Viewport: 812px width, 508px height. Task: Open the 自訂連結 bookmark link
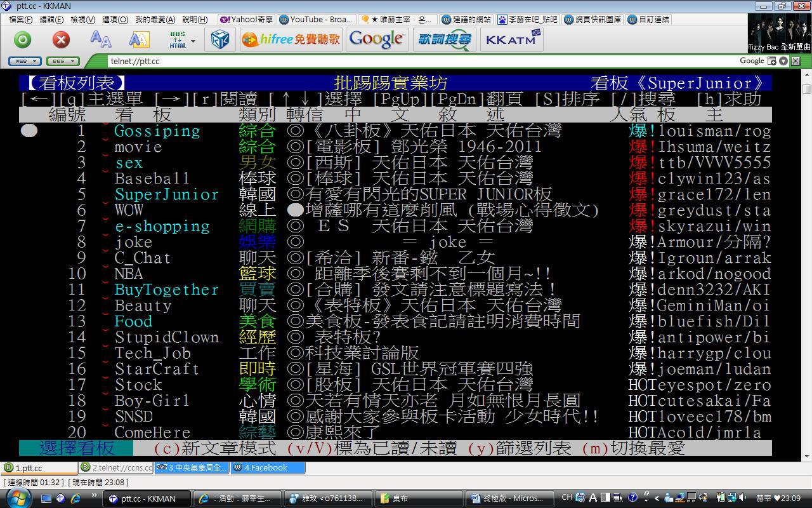coord(648,20)
